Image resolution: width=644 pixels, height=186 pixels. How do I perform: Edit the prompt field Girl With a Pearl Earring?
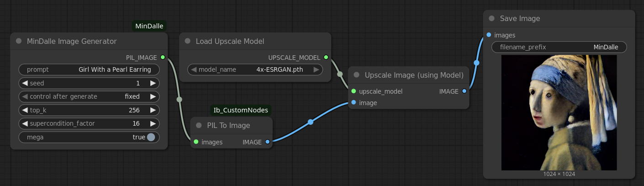point(89,69)
